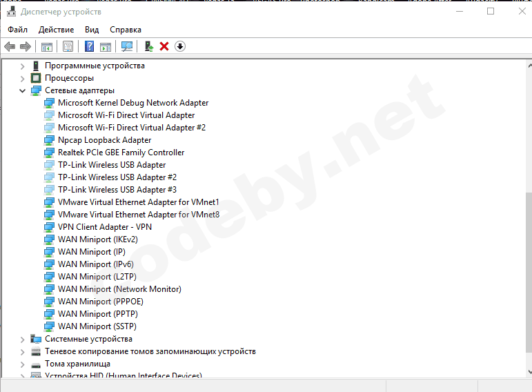The width and height of the screenshot is (532, 392).
Task: Open the Действие menu
Action: pos(56,30)
